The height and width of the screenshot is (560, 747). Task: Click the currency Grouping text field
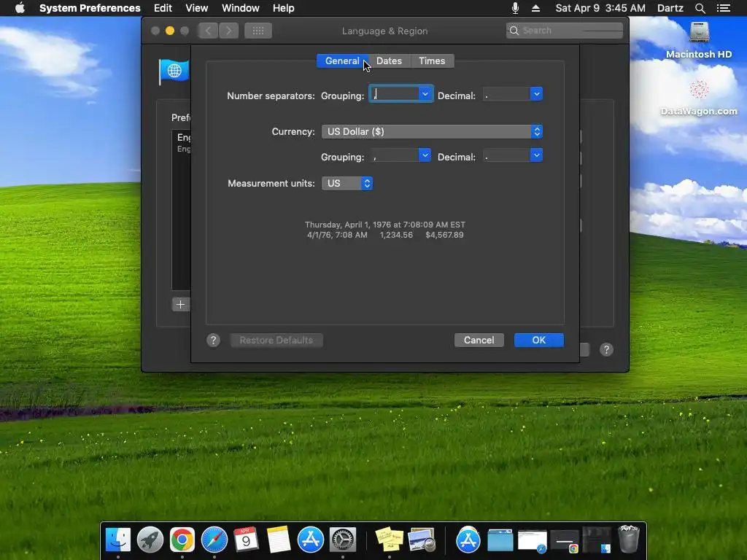pyautogui.click(x=395, y=155)
